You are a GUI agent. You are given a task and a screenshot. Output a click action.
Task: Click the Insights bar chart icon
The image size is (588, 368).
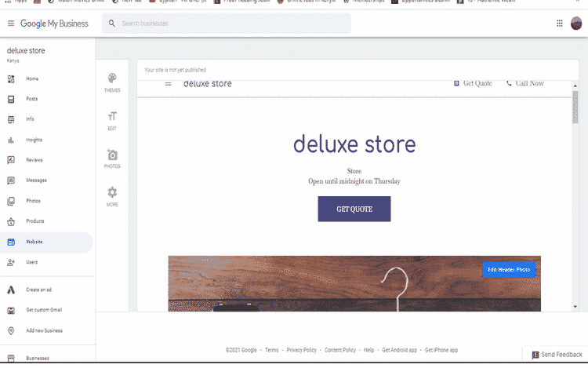point(11,140)
